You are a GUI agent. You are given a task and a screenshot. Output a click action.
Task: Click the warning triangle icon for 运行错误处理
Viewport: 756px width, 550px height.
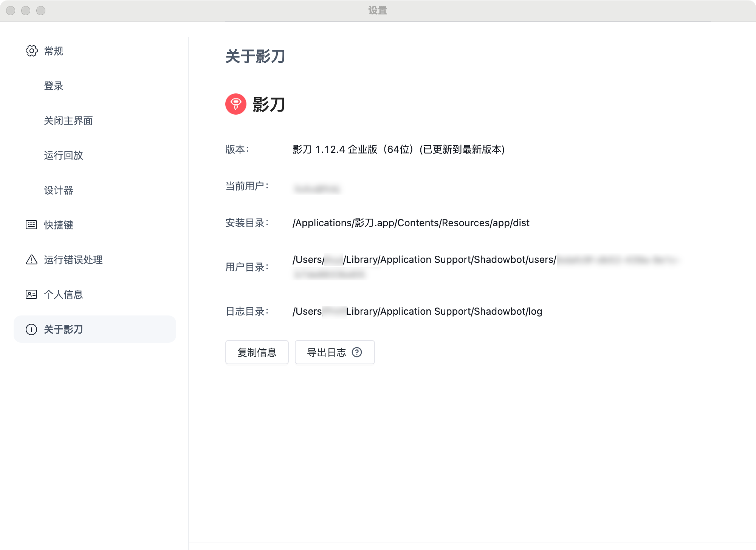pos(31,259)
